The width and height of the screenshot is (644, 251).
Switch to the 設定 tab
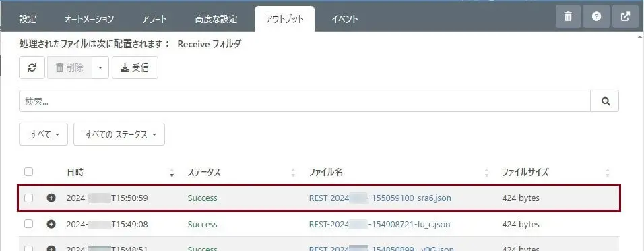click(28, 19)
